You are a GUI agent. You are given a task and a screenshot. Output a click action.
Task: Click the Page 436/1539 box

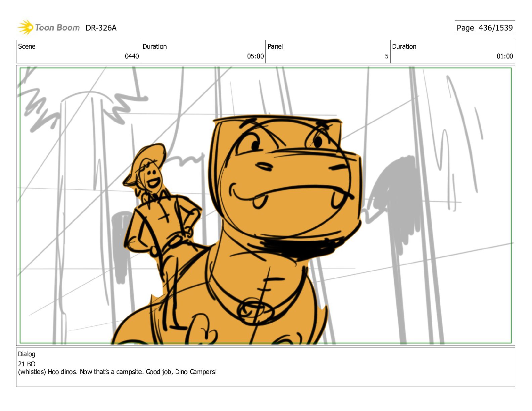point(485,28)
